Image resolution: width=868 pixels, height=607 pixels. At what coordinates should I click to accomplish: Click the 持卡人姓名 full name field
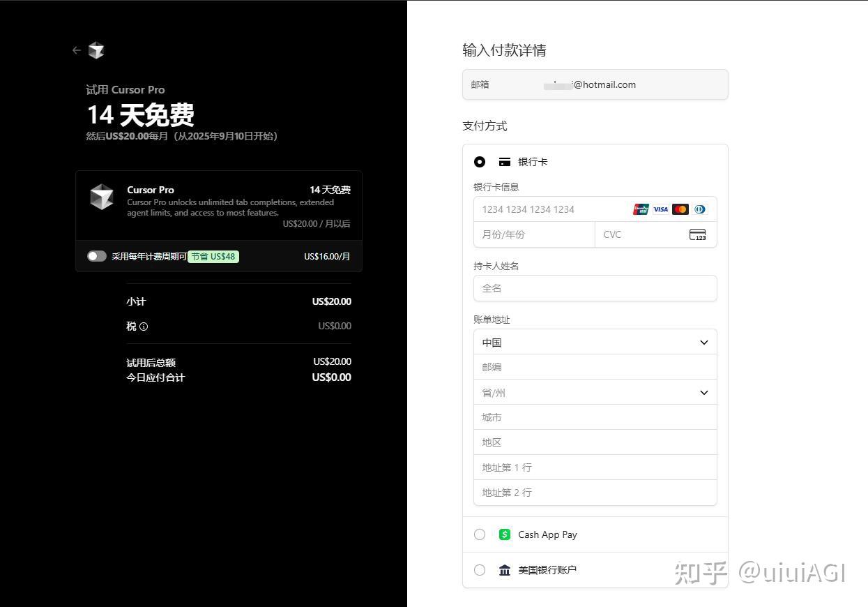pos(595,287)
